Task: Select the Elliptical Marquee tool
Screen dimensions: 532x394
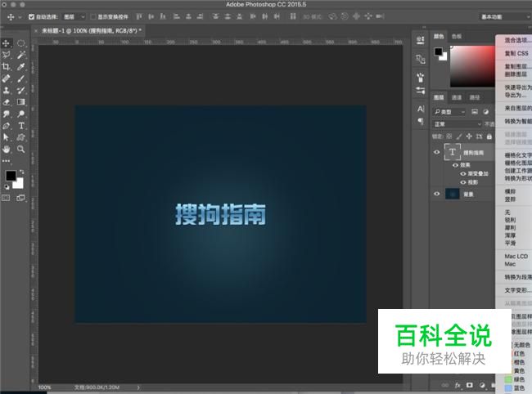Action: coord(21,43)
